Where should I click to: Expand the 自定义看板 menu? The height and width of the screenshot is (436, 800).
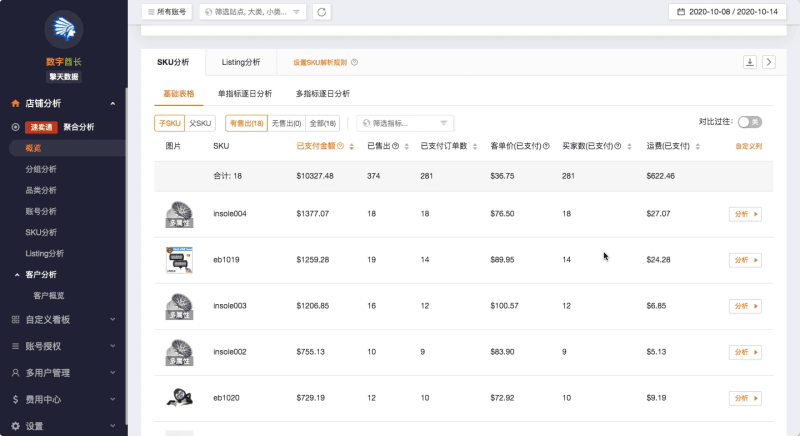[x=112, y=320]
